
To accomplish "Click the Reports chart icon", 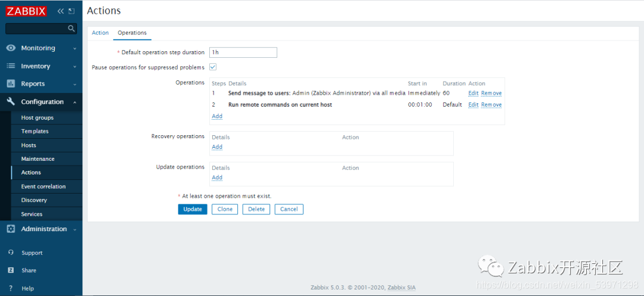I will pyautogui.click(x=11, y=83).
